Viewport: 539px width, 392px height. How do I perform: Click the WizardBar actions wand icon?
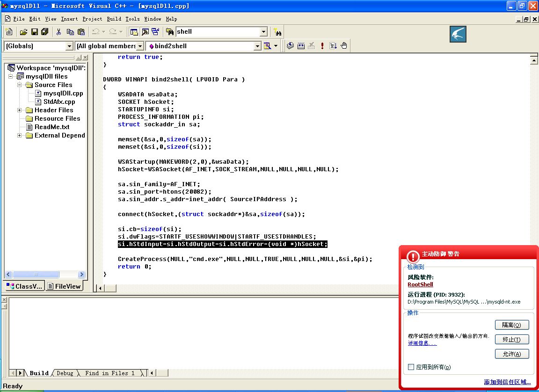tap(268, 46)
